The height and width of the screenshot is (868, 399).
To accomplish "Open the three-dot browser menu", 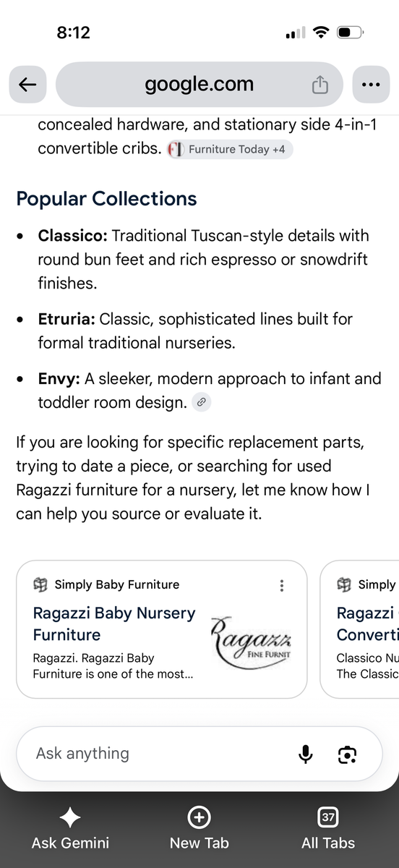I will tap(371, 85).
